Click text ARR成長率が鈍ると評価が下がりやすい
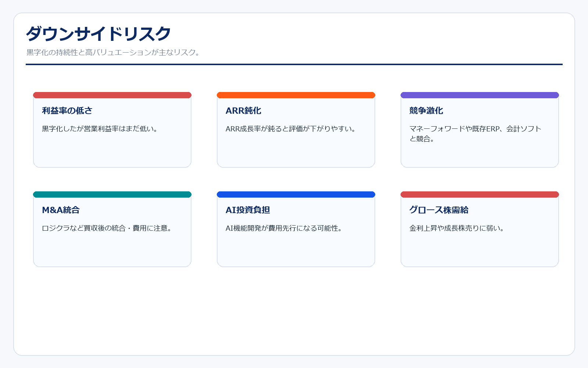Image resolution: width=588 pixels, height=368 pixels. tap(291, 129)
